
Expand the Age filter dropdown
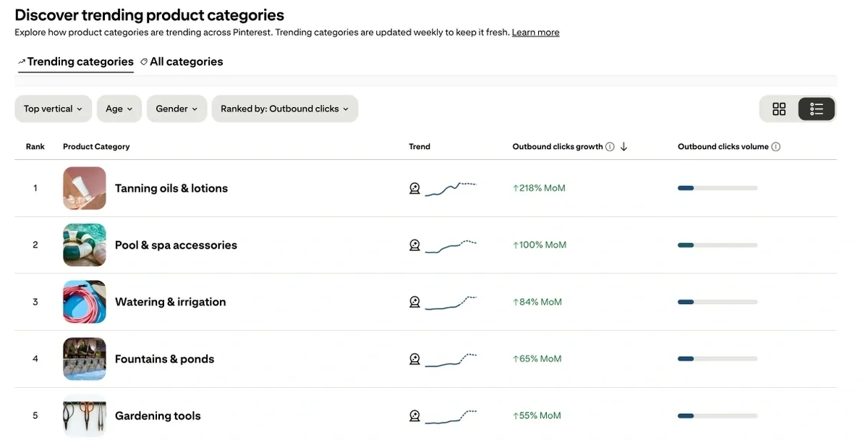point(119,109)
